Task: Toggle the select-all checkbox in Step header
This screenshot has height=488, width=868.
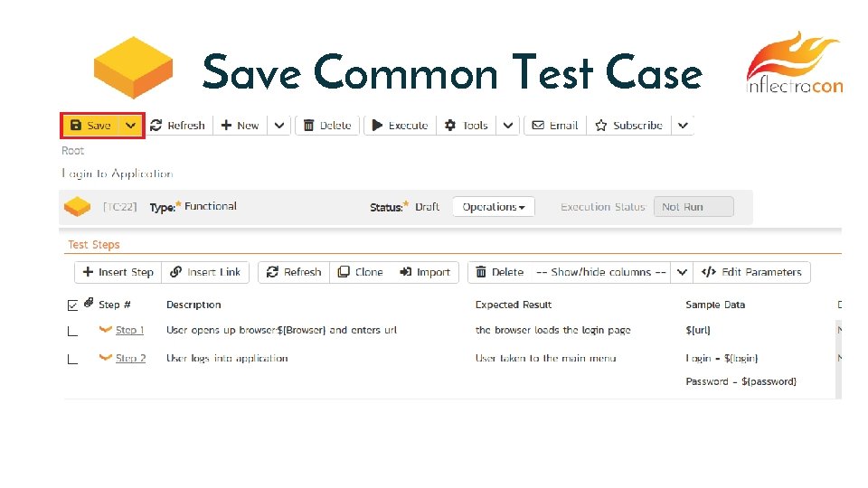Action: pyautogui.click(x=72, y=305)
